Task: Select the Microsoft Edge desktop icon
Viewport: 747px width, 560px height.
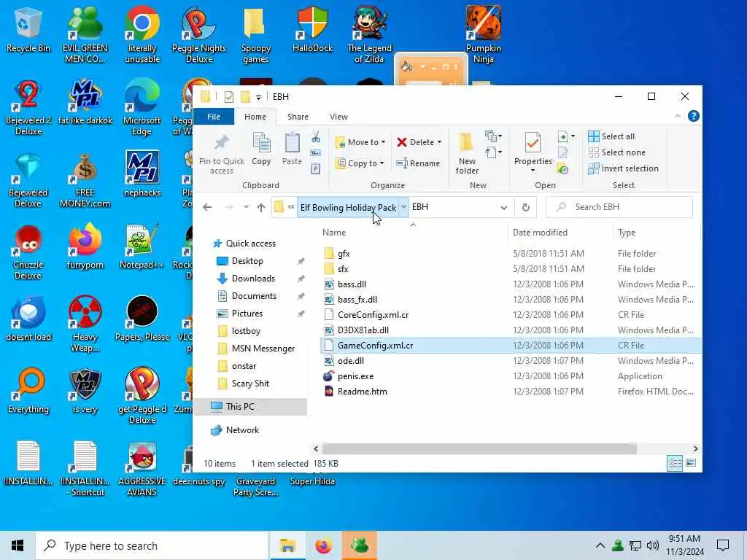Action: pos(142,108)
